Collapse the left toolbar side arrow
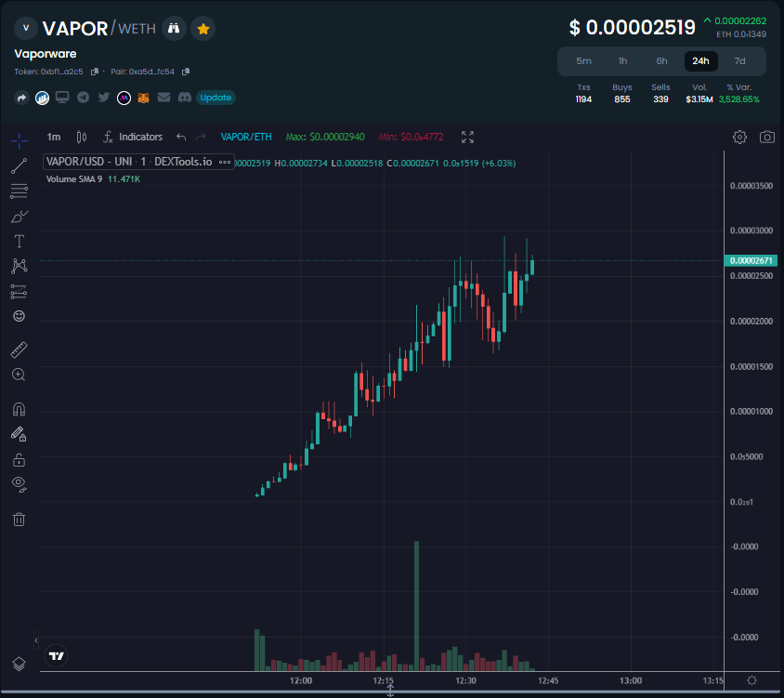Screen dimensions: 784x698 coord(36,640)
